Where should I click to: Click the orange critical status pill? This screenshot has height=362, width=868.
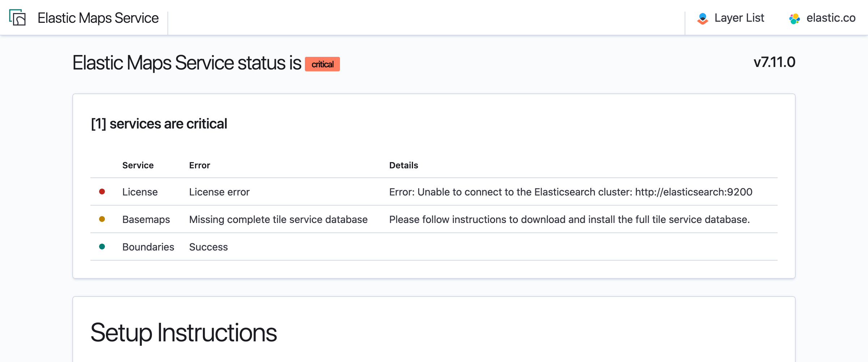[x=322, y=64]
